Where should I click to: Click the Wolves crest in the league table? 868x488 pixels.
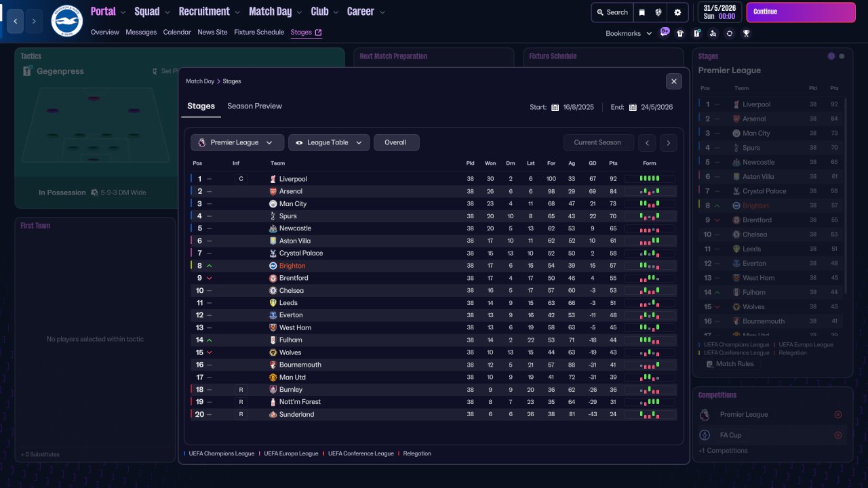pyautogui.click(x=273, y=352)
